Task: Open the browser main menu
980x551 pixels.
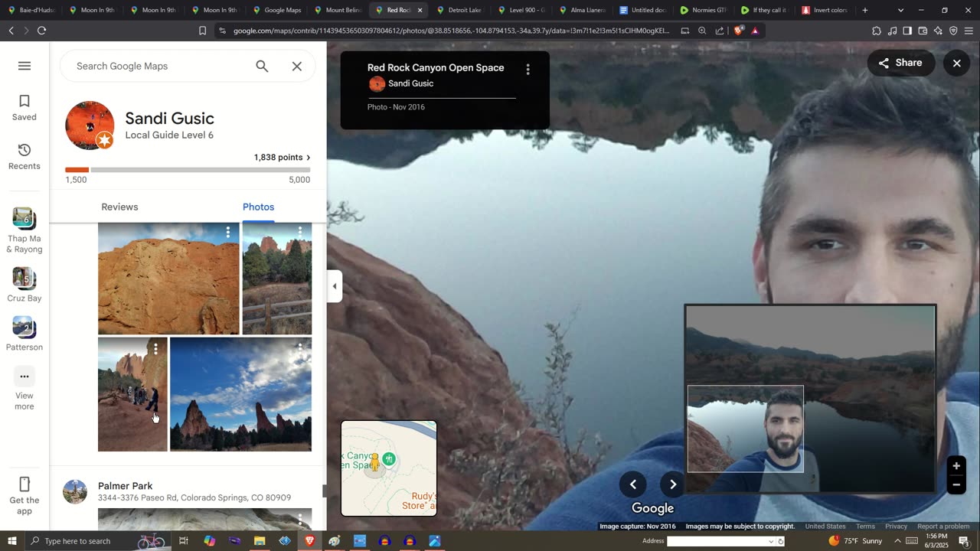Action: (969, 31)
